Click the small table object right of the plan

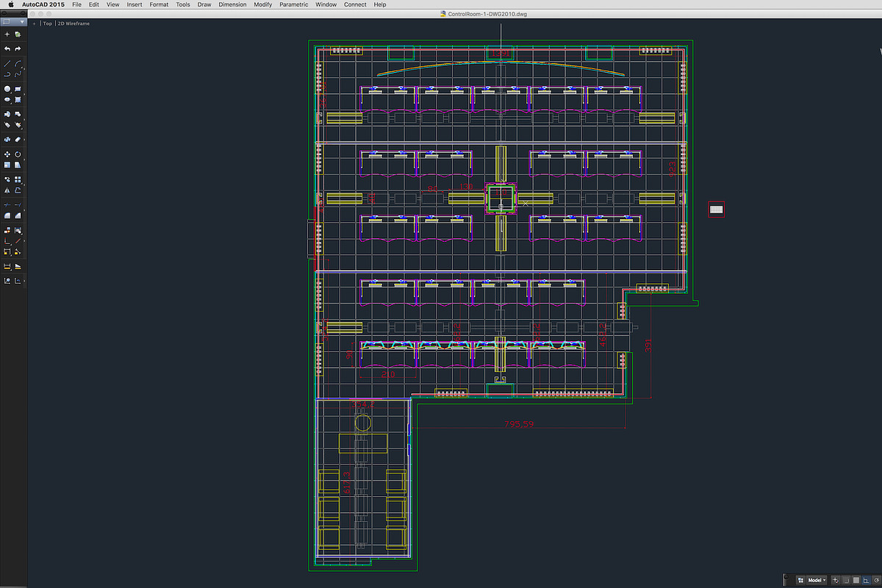[717, 209]
